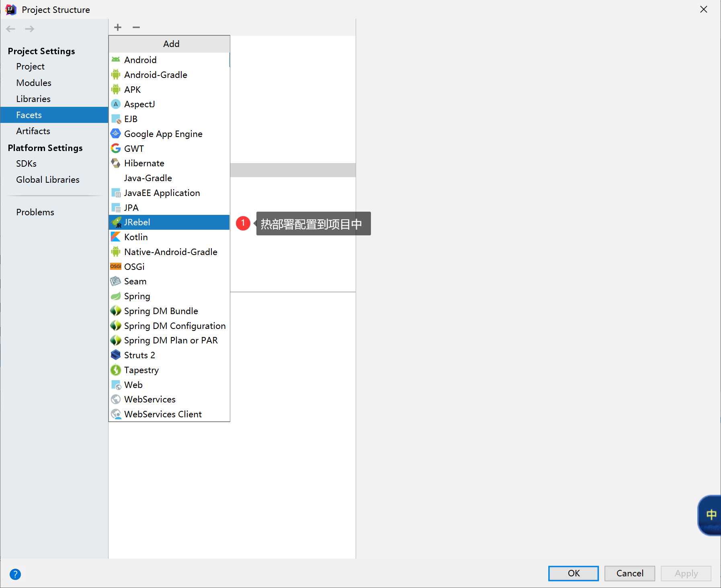Choose Android-Gradle from the Add list
Screen dimensions: 721x588
pyautogui.click(x=169, y=75)
